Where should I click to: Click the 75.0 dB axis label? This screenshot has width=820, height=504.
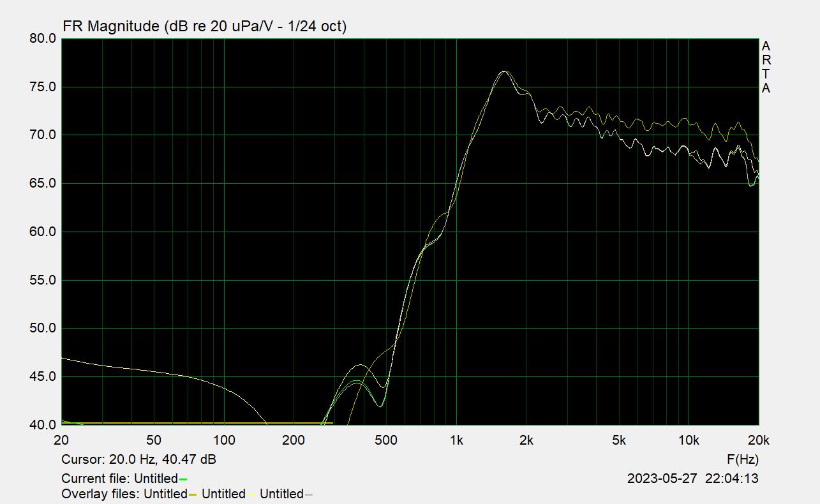tap(43, 87)
